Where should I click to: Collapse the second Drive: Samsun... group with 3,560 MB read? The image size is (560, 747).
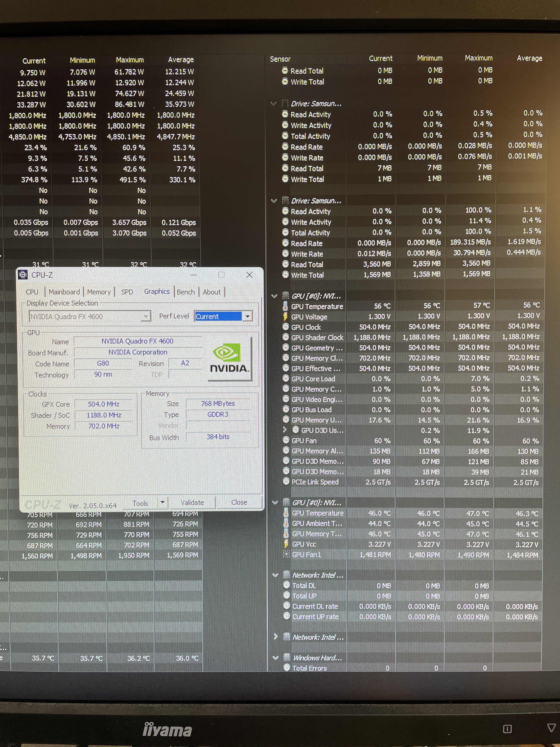point(274,201)
